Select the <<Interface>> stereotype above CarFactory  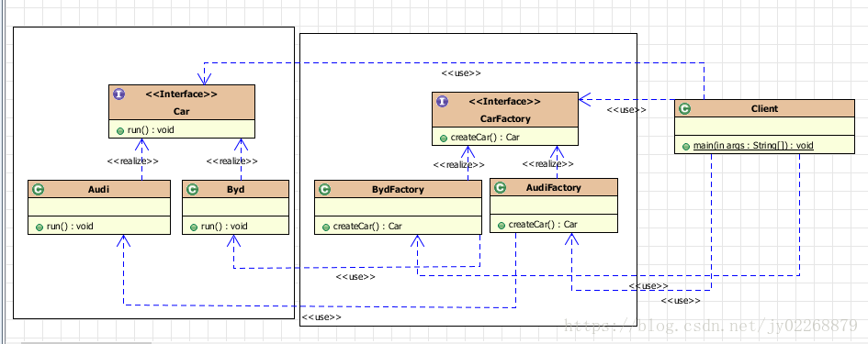click(x=505, y=101)
